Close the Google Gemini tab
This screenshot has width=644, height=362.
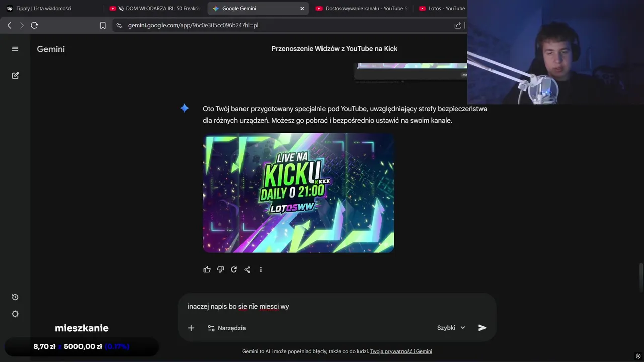pyautogui.click(x=302, y=9)
